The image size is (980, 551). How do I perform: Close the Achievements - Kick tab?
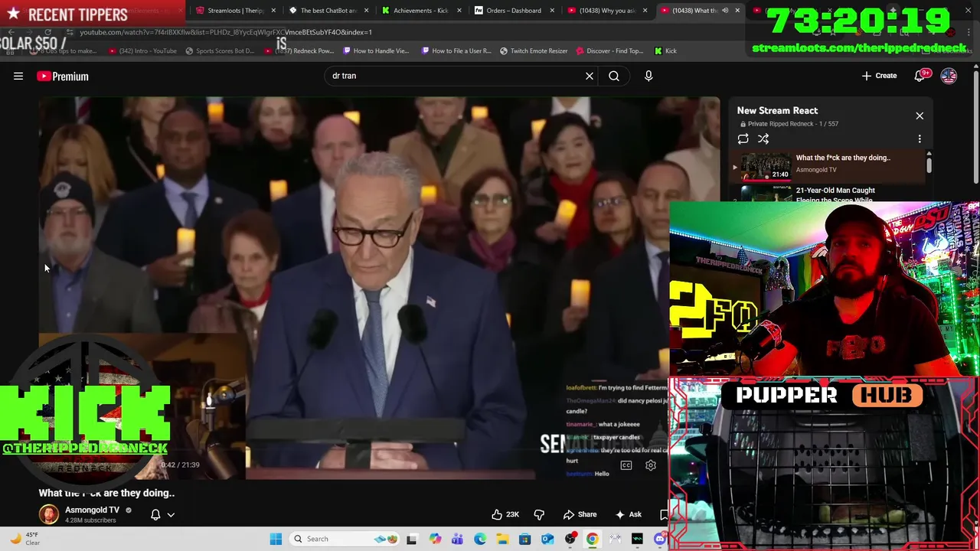[459, 11]
